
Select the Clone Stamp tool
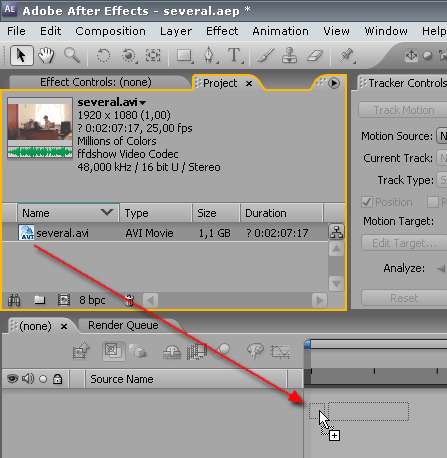tap(289, 55)
